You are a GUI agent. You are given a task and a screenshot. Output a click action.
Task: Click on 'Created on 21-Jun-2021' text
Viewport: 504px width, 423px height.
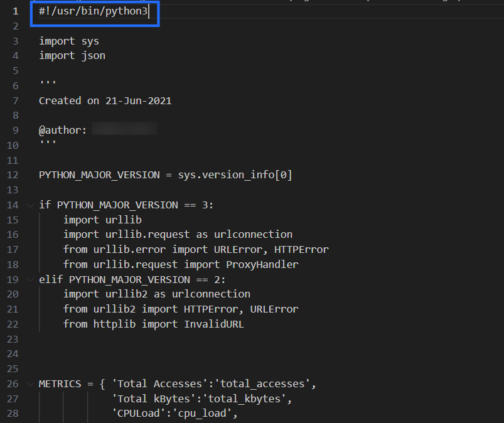pos(105,100)
